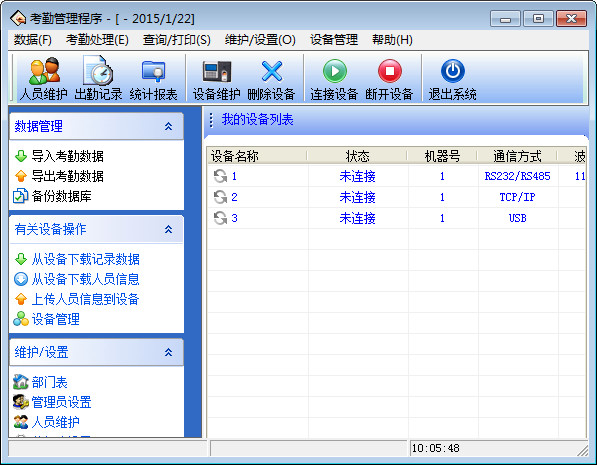Select 未连接 status of device 1
Viewport: 597px width, 465px height.
pos(358,176)
